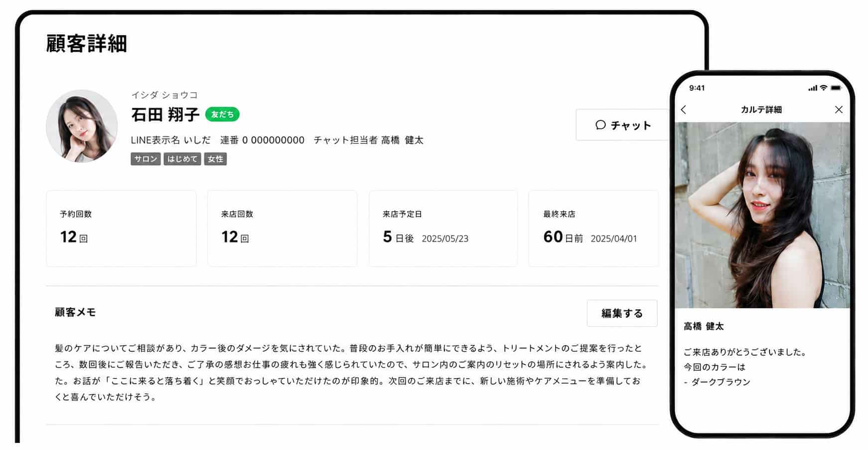Screen dimensions: 868x450
Task: Close the カルテ詳細 screen with X
Action: click(x=839, y=110)
